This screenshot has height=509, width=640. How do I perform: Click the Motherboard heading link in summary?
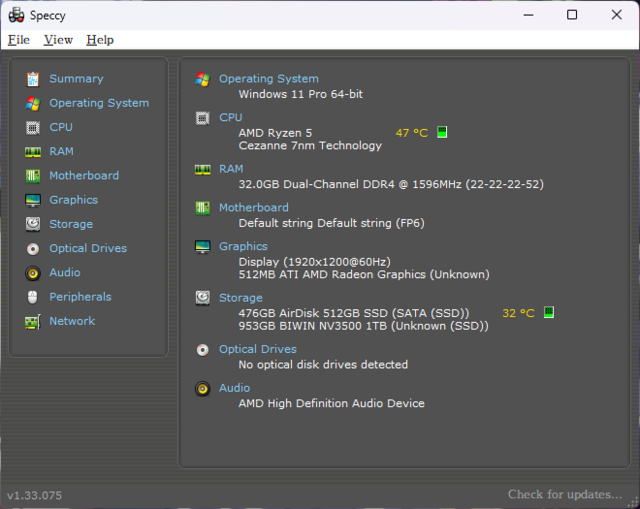pos(254,208)
